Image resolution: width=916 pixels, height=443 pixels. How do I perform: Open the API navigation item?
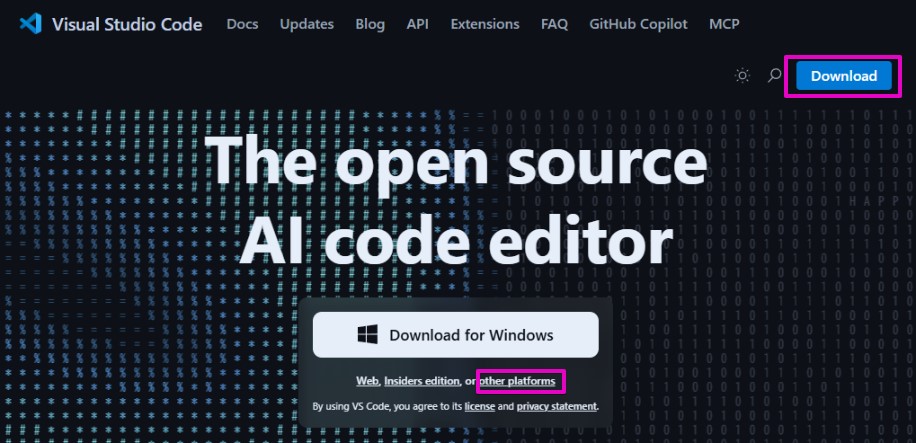pyautogui.click(x=418, y=24)
